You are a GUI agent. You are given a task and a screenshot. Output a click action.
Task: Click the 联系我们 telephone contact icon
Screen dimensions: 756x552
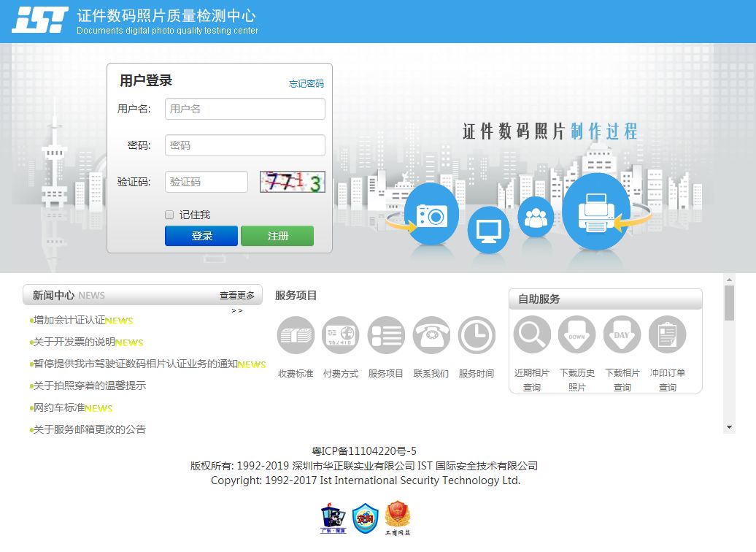coord(431,334)
